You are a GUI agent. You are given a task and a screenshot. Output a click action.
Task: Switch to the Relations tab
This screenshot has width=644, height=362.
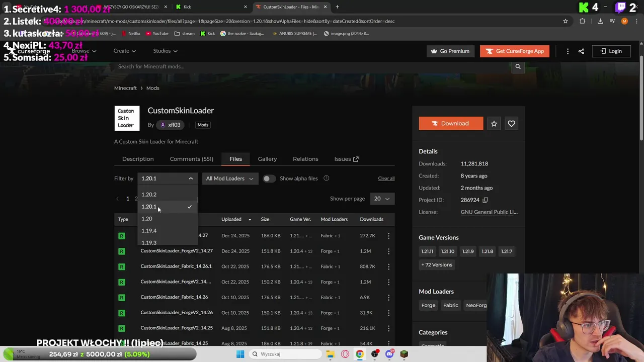point(305,159)
